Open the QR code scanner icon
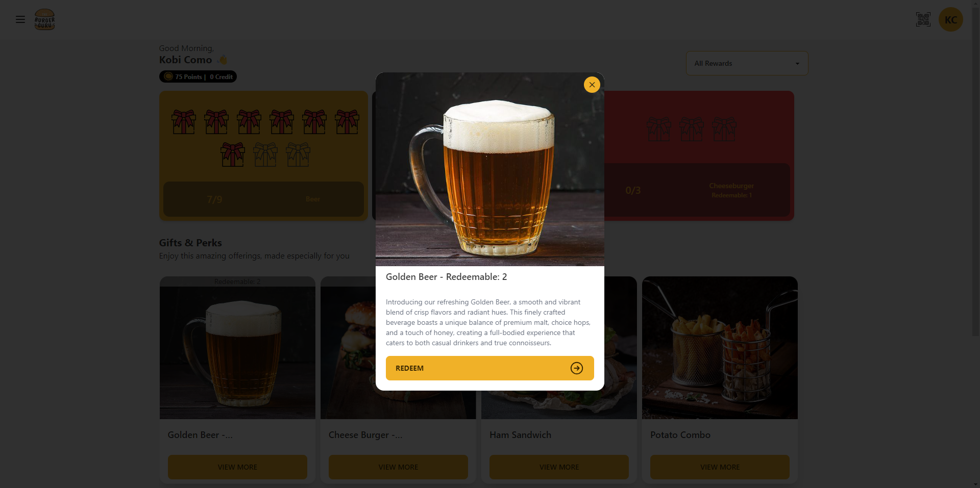 tap(923, 19)
